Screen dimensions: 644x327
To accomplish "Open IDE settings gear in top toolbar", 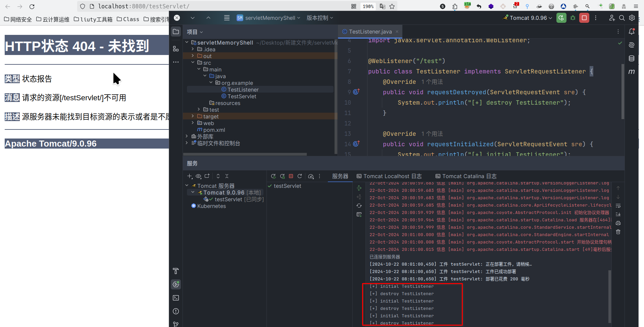I will pyautogui.click(x=632, y=18).
